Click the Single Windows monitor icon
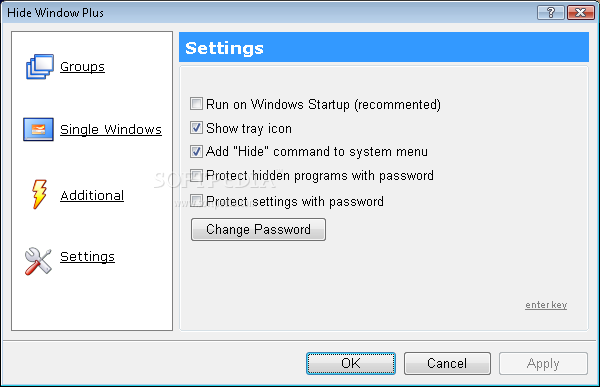The width and height of the screenshot is (600, 387). [38, 129]
